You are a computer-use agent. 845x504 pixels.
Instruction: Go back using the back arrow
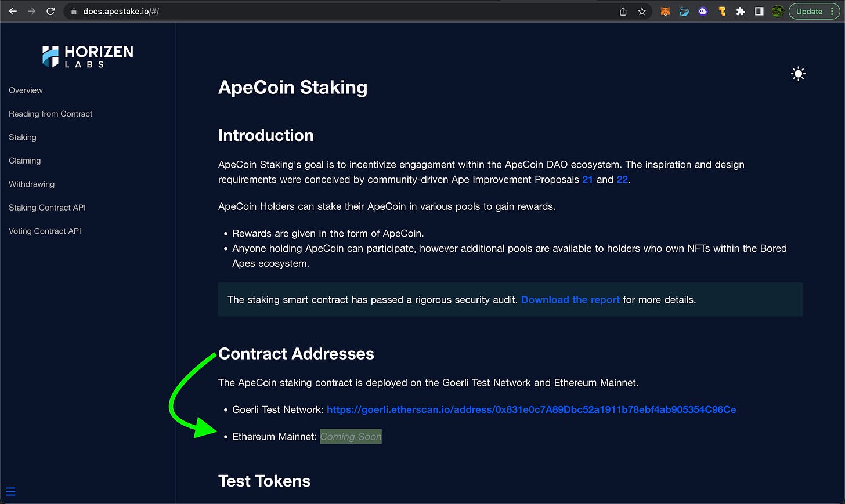13,11
